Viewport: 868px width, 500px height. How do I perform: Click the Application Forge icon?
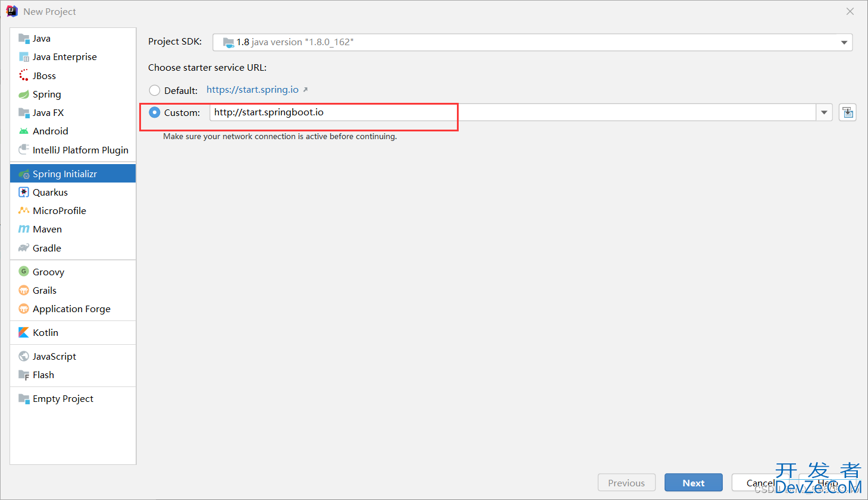coord(24,309)
